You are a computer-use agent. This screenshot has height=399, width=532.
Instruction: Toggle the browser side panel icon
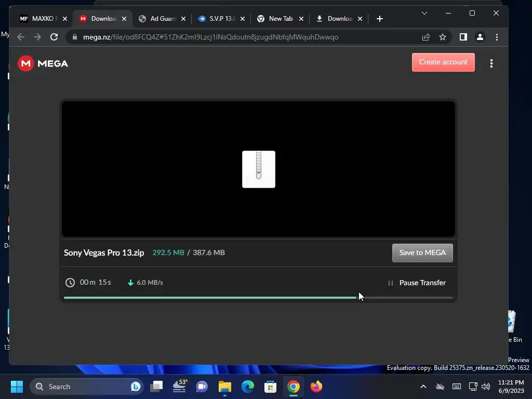click(x=463, y=37)
